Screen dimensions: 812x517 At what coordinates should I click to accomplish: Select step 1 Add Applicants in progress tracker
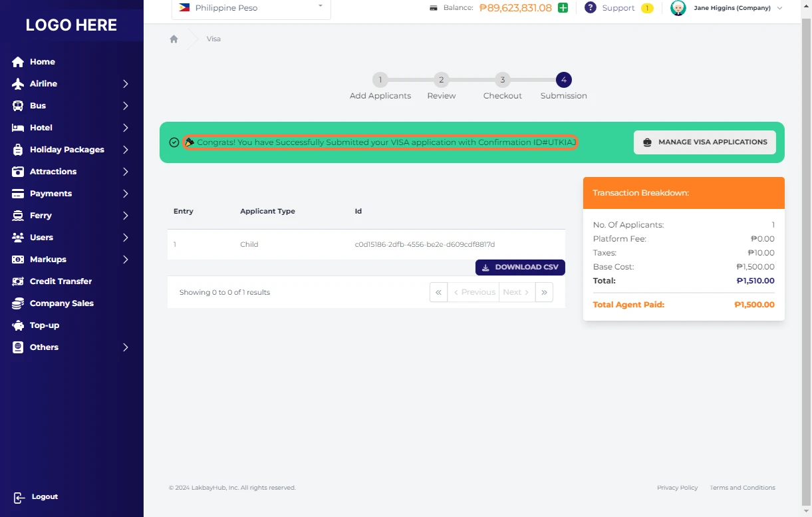(380, 81)
